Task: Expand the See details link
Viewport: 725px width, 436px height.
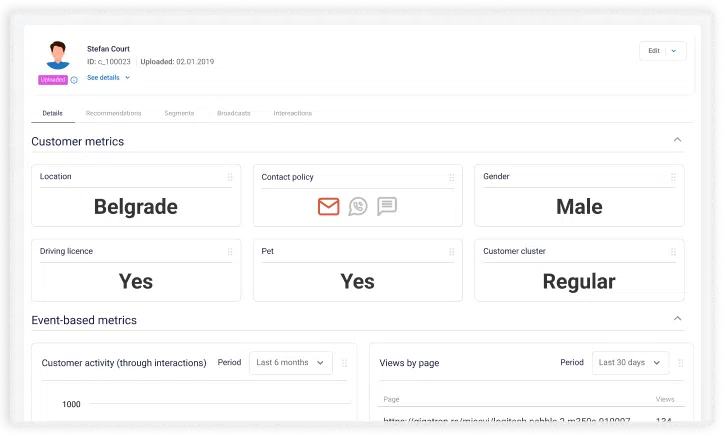Action: pyautogui.click(x=108, y=77)
